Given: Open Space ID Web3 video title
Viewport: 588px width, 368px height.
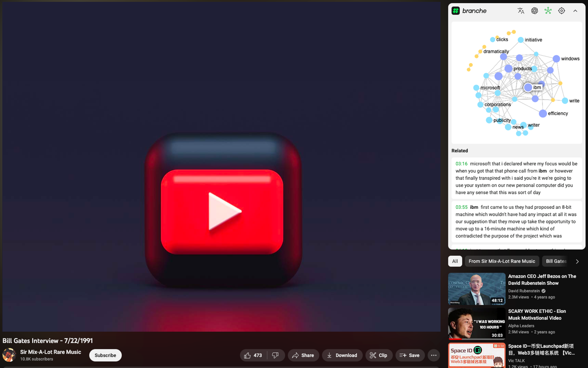Looking at the screenshot, I should click(x=542, y=350).
